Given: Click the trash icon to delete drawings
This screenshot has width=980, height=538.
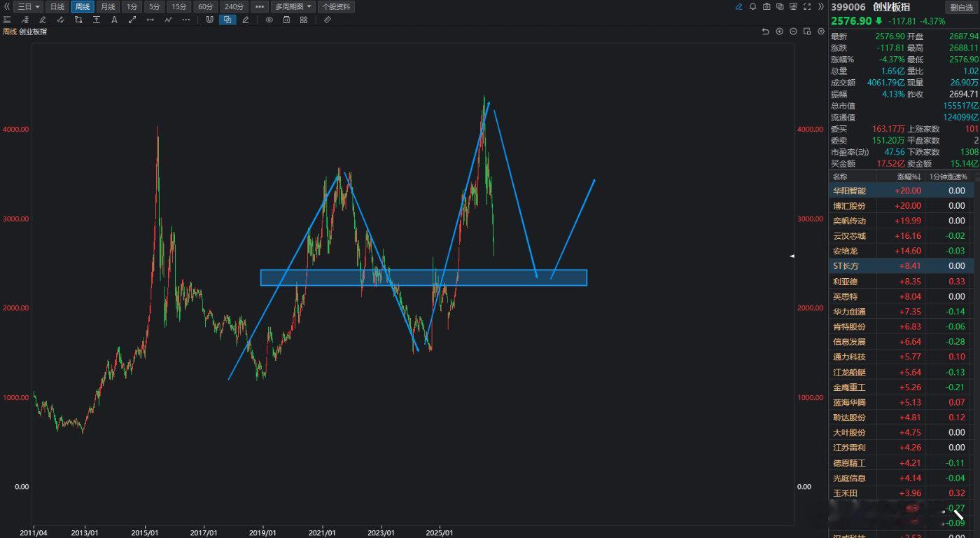Looking at the screenshot, I should 286,20.
